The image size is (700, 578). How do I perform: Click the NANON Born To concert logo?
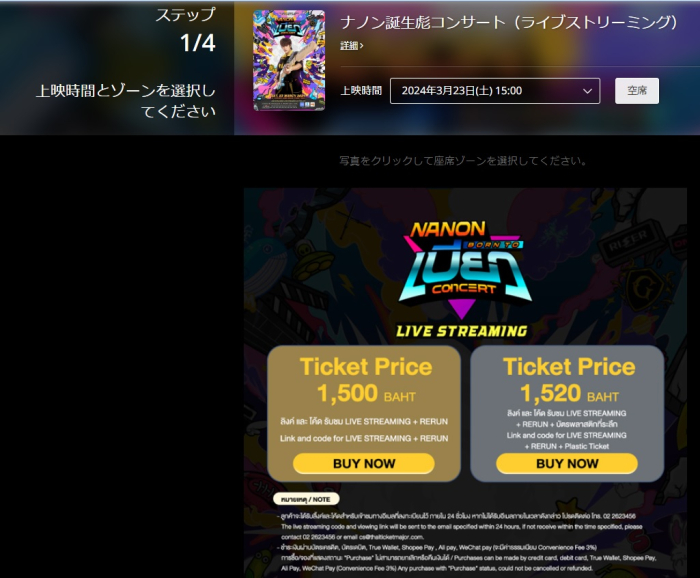(x=464, y=266)
